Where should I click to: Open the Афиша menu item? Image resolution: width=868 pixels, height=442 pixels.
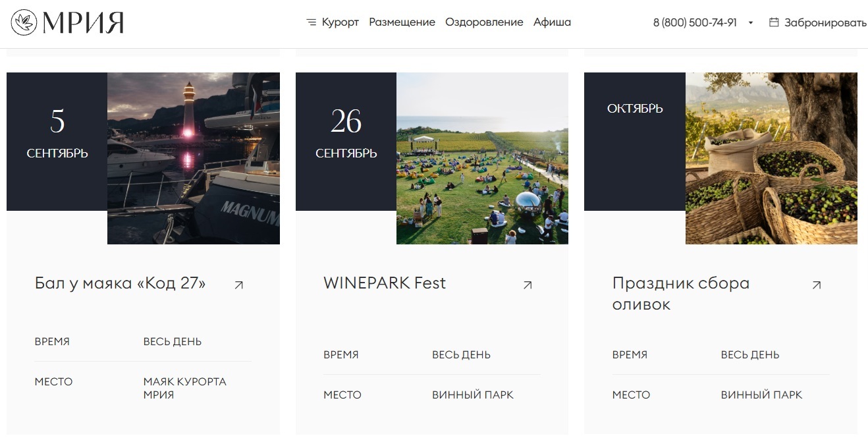click(x=552, y=22)
